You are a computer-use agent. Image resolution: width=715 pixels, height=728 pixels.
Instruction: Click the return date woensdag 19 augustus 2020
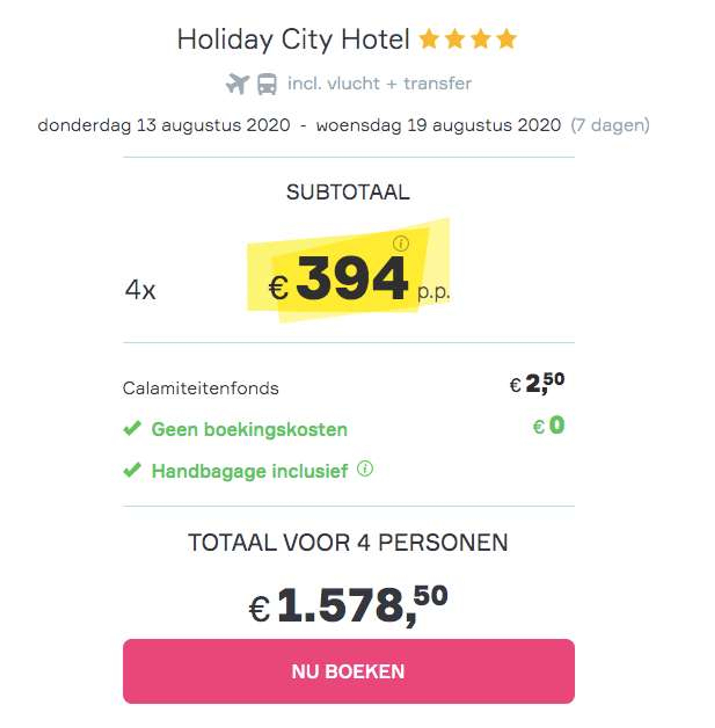(438, 125)
